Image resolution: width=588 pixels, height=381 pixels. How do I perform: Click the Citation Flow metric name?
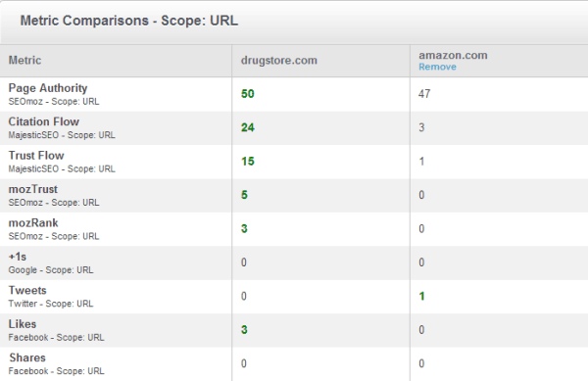pyautogui.click(x=44, y=121)
